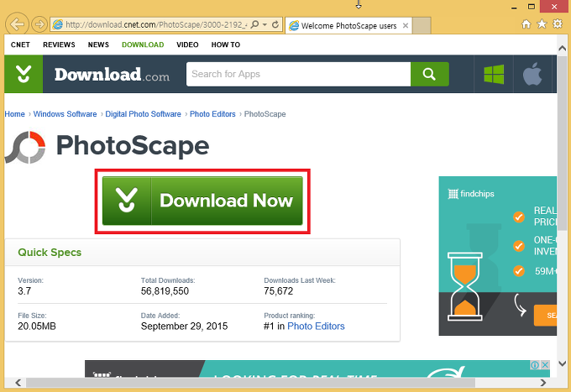Click the findchips sidebar advertisement
The width and height of the screenshot is (571, 392).
[x=498, y=256]
